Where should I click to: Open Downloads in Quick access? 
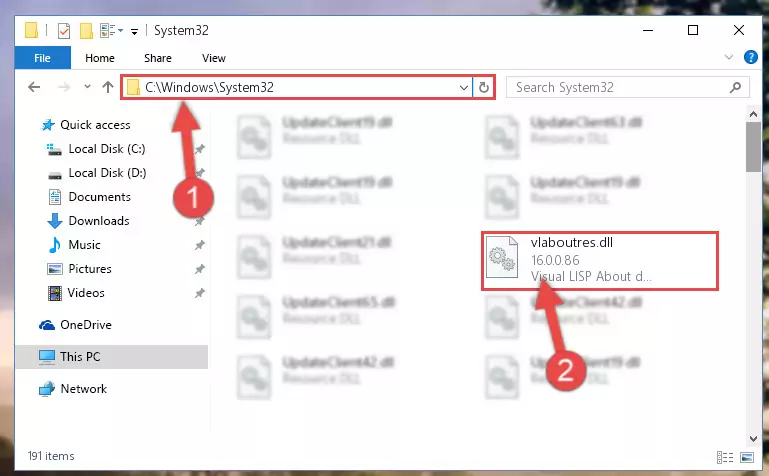click(x=99, y=221)
